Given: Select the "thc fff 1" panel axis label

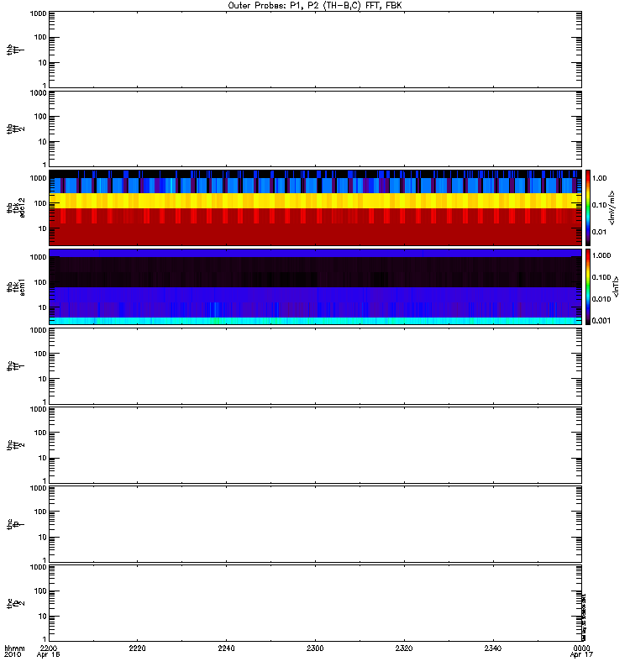Looking at the screenshot, I should point(15,366).
